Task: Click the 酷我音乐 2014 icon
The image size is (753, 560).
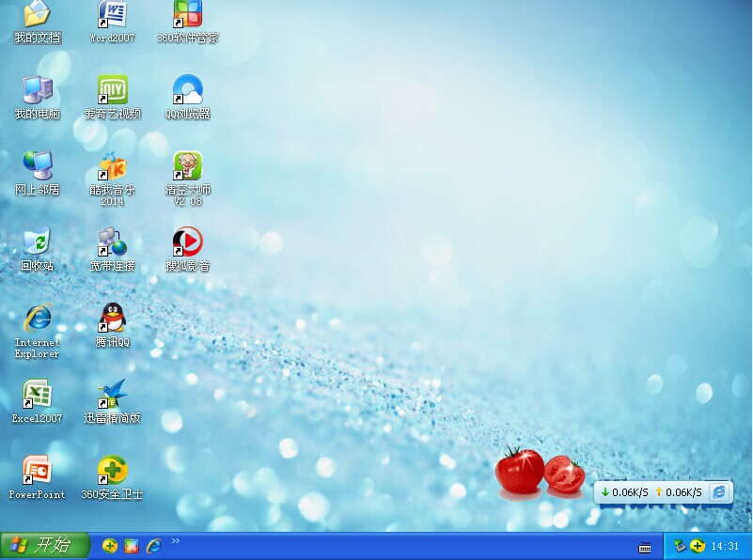Action: [x=113, y=168]
